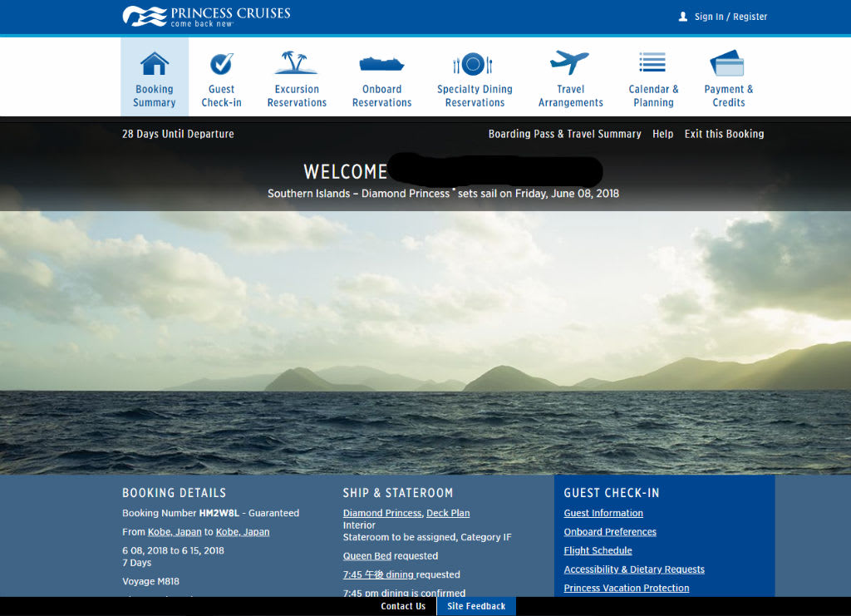
Task: Click the Travel Arrangements airplane icon
Action: pyautogui.click(x=569, y=62)
